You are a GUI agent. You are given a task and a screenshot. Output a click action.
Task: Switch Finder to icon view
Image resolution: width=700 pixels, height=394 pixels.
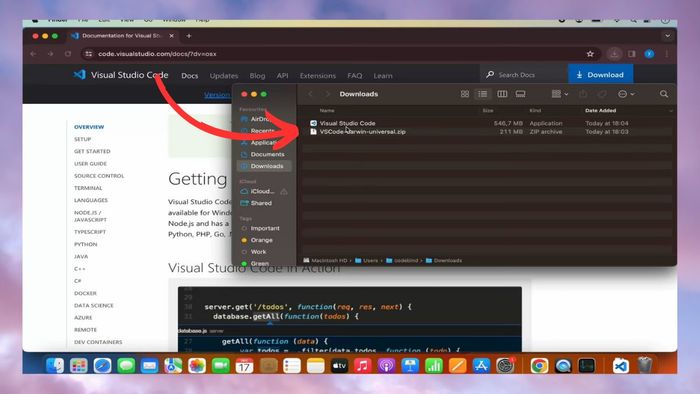point(465,94)
